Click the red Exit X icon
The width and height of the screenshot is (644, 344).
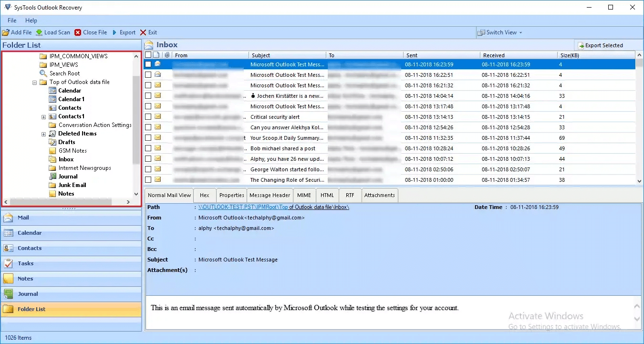pos(143,32)
